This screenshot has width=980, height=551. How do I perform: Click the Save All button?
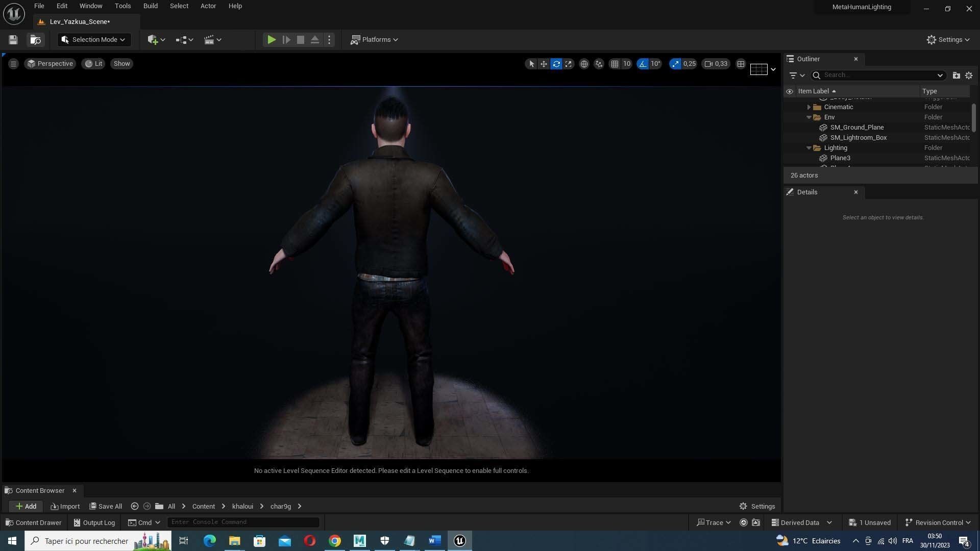coord(106,506)
